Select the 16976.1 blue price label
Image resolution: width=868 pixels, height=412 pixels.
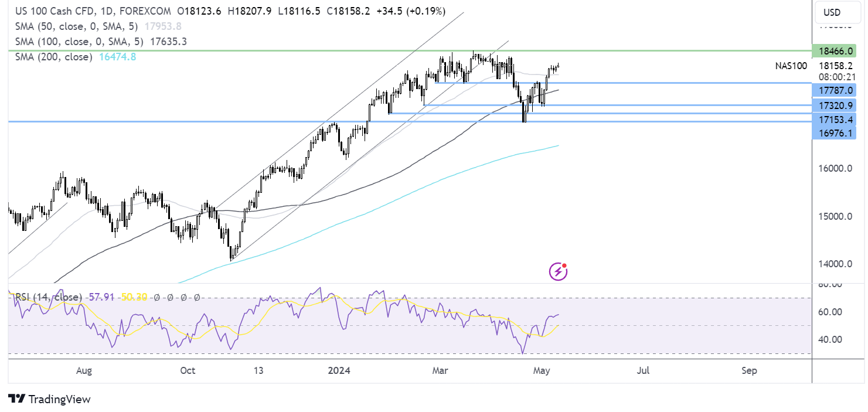point(833,133)
